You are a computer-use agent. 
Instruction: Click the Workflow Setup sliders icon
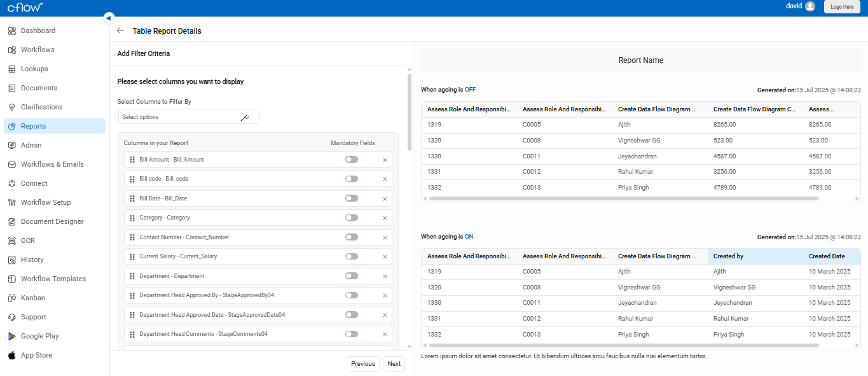pyautogui.click(x=12, y=202)
